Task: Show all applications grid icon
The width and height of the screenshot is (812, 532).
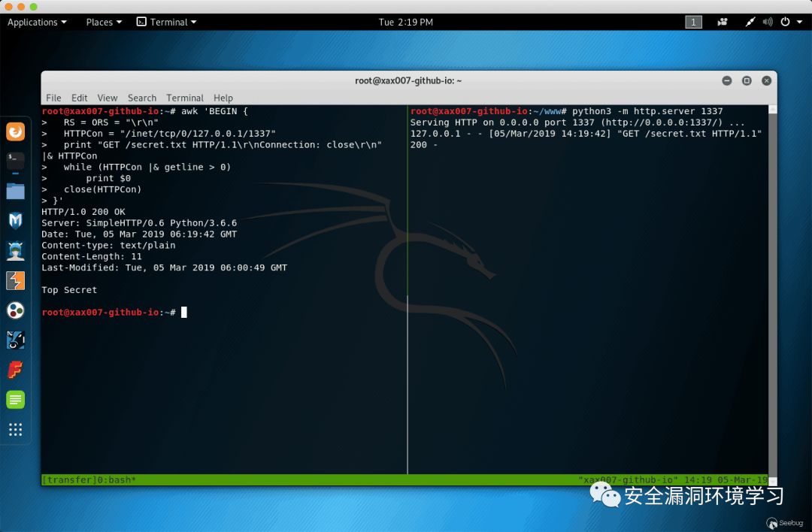Action: click(x=16, y=430)
